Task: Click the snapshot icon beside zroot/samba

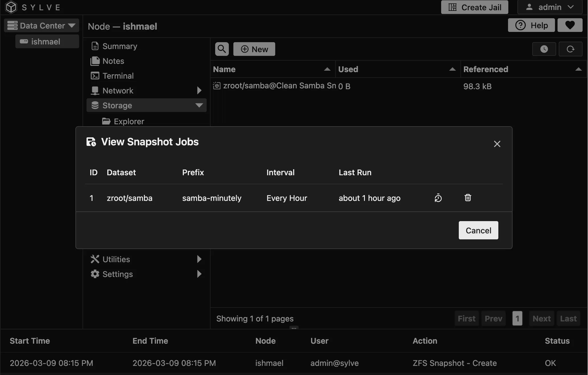Action: click(216, 85)
